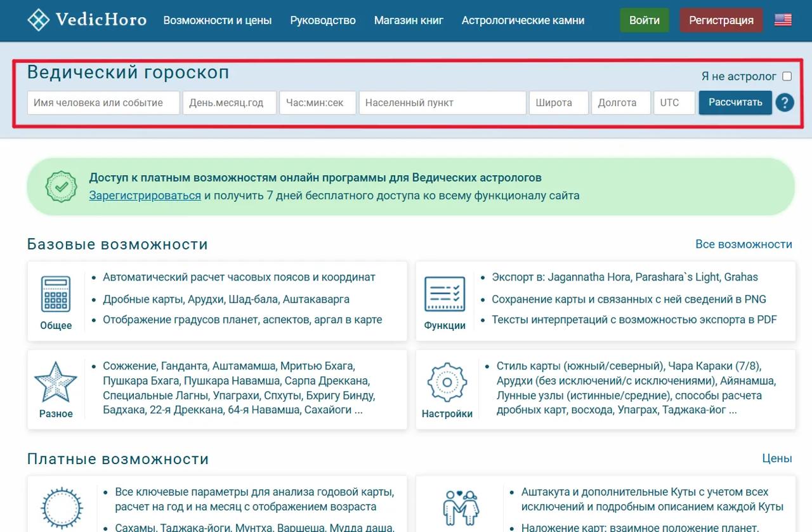The image size is (812, 532).
Task: Click the checklist icon labeled Функции
Action: [445, 294]
